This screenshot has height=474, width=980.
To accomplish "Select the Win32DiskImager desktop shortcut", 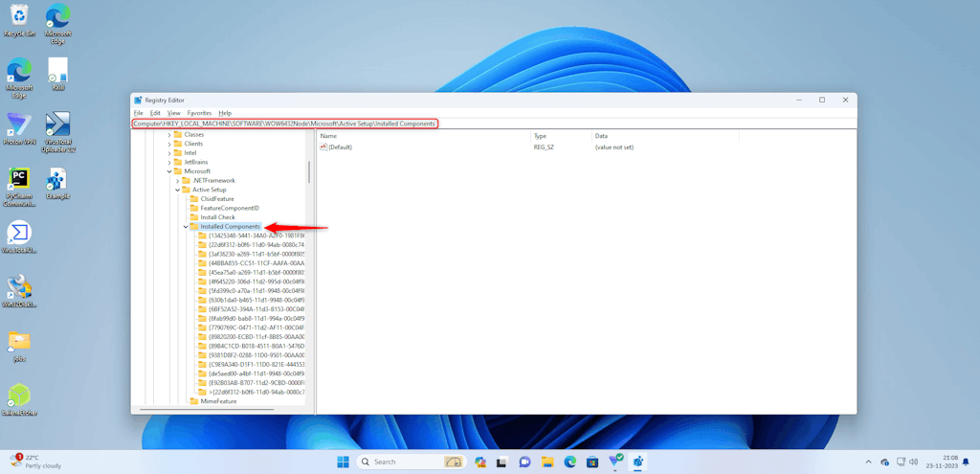I will click(19, 292).
